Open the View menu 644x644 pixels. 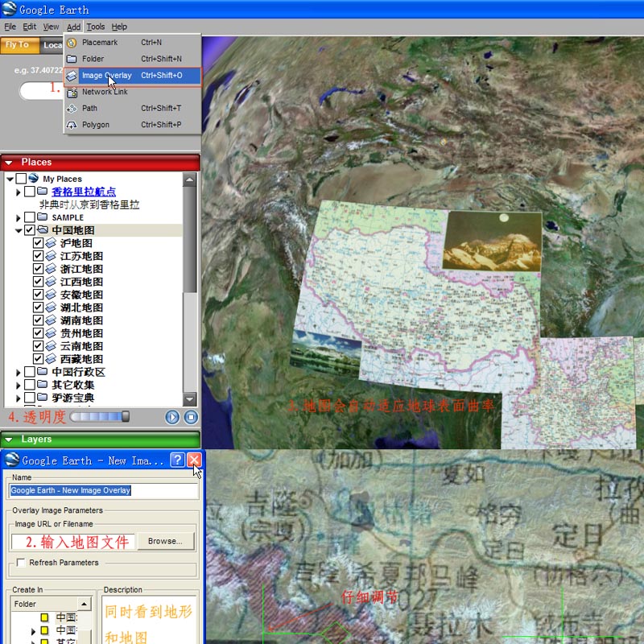click(51, 27)
